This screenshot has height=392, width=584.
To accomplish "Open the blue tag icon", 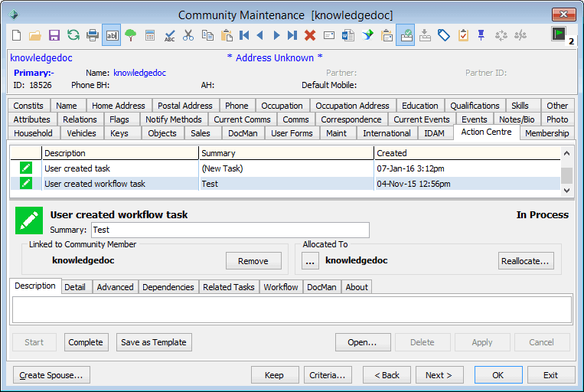I will coord(444,35).
